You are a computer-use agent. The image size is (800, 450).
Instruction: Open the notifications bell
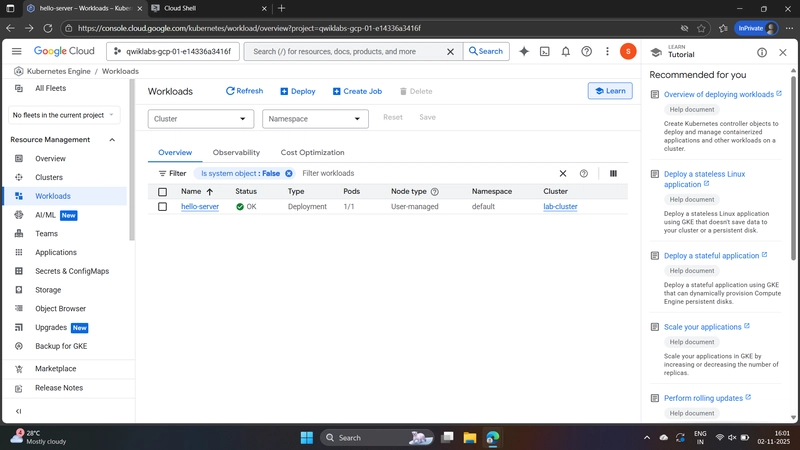[x=565, y=51]
